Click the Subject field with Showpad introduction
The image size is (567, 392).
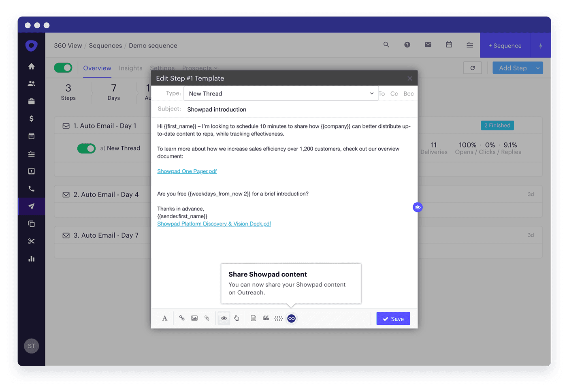coord(283,109)
